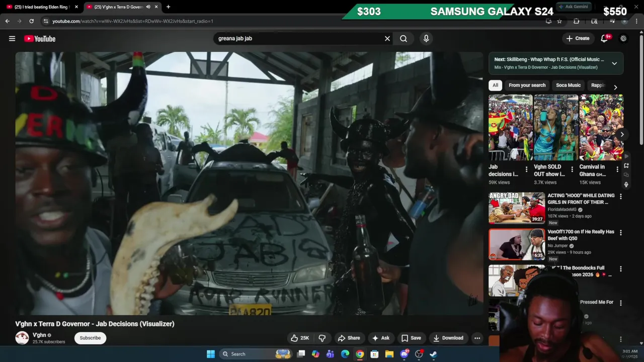
Task: Open the YouTube hamburger guide menu
Action: tap(12, 39)
